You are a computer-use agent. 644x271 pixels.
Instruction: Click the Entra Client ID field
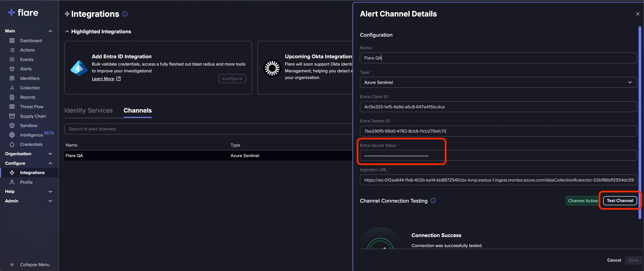pyautogui.click(x=498, y=107)
